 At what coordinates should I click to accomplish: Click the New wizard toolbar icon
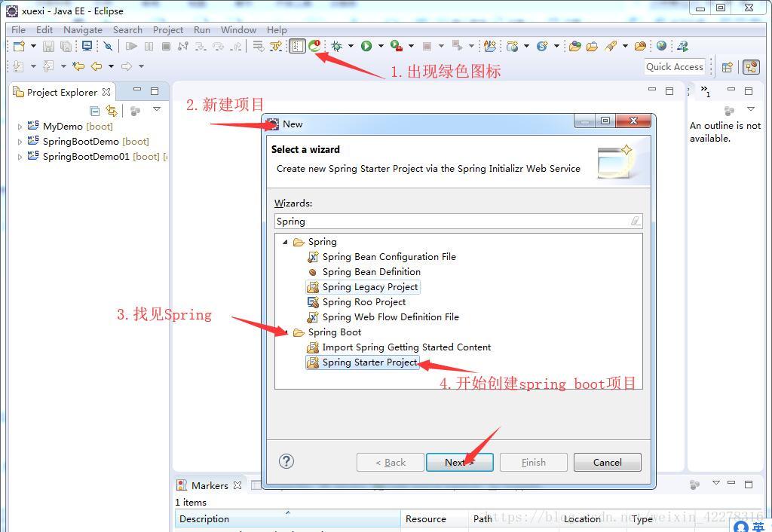19,46
